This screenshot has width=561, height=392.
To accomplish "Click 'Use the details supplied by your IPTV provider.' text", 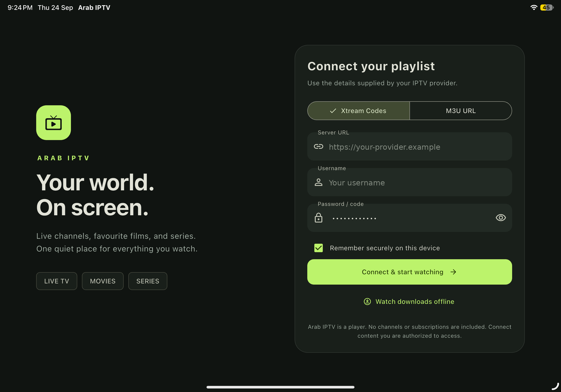I will click(x=382, y=83).
